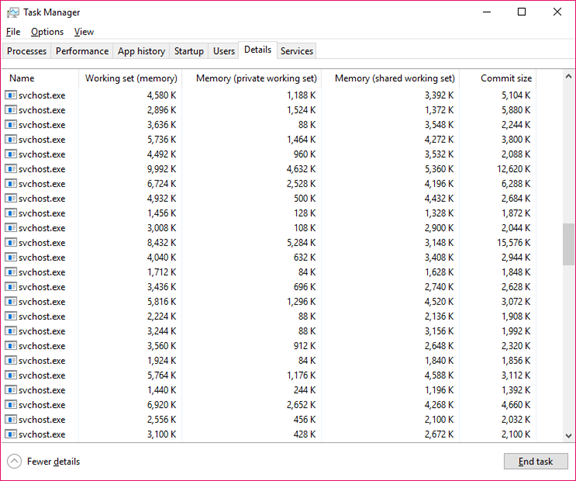
Task: Click the 6,288 K commit size cell
Action: coord(516,183)
